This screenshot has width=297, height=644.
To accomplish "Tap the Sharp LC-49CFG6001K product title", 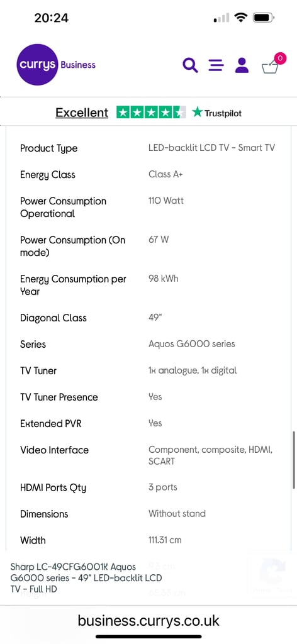I will click(x=86, y=579).
